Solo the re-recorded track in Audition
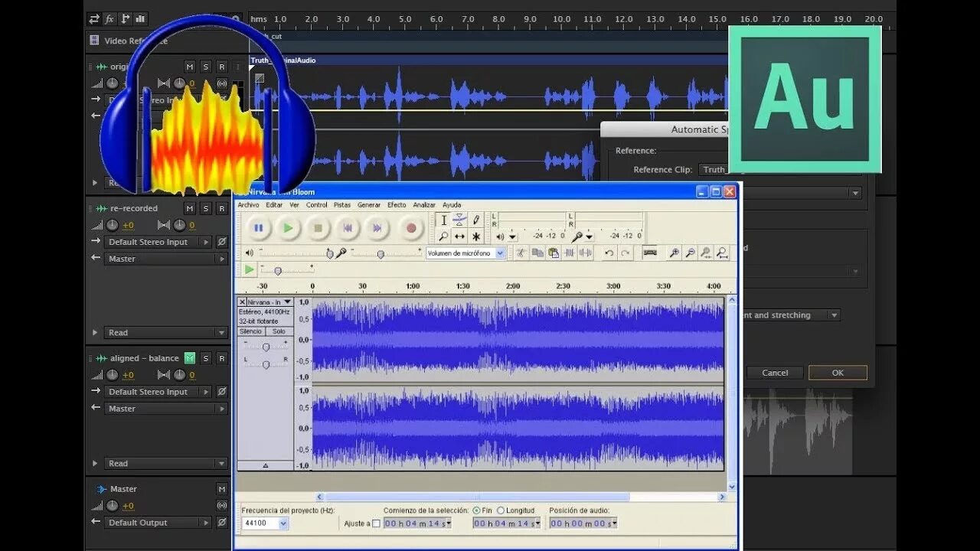Screen dimensions: 980x551 point(205,208)
